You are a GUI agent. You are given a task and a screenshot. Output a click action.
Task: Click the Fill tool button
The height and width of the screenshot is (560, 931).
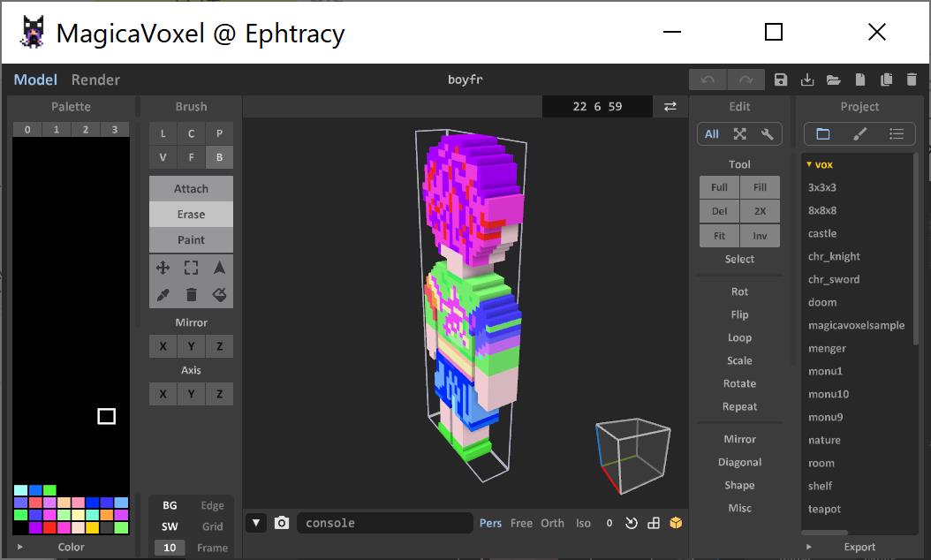coord(760,187)
